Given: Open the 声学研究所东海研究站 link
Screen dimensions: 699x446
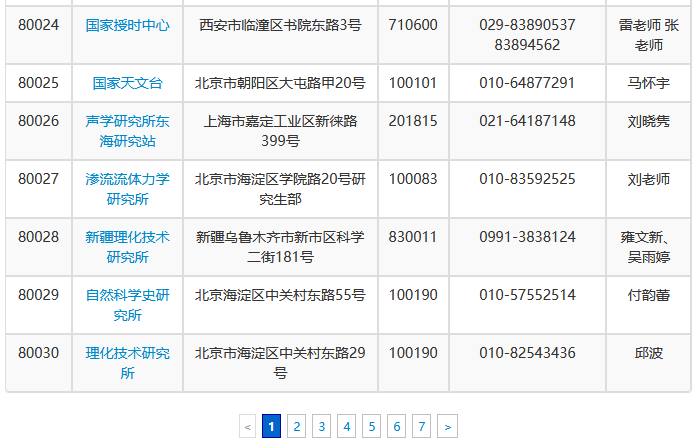Looking at the screenshot, I should pyautogui.click(x=127, y=131).
